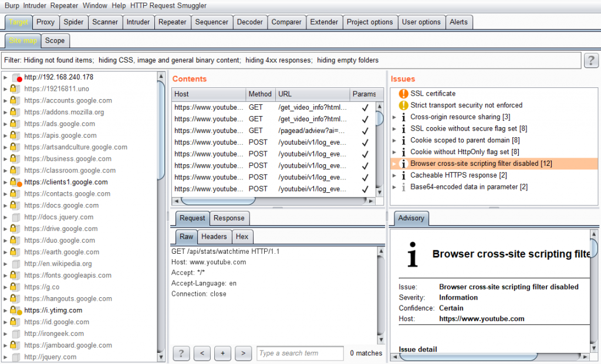Screen dimensions: 601x364
Task: Expand the Cookie without HttpOnly flag issue
Action: click(394, 152)
